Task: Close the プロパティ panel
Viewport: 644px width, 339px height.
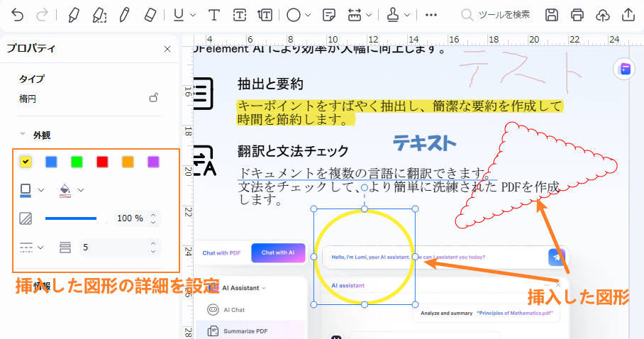Action: (x=167, y=49)
